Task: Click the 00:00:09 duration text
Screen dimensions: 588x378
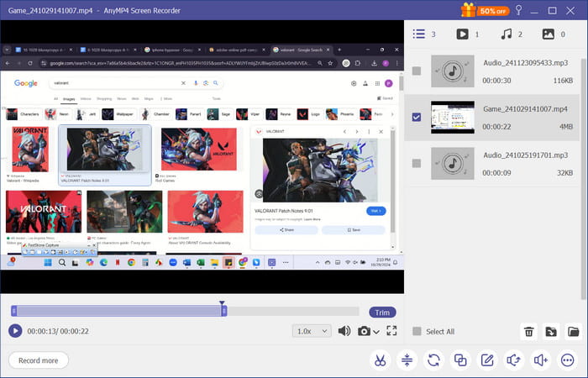Action: pyautogui.click(x=496, y=173)
